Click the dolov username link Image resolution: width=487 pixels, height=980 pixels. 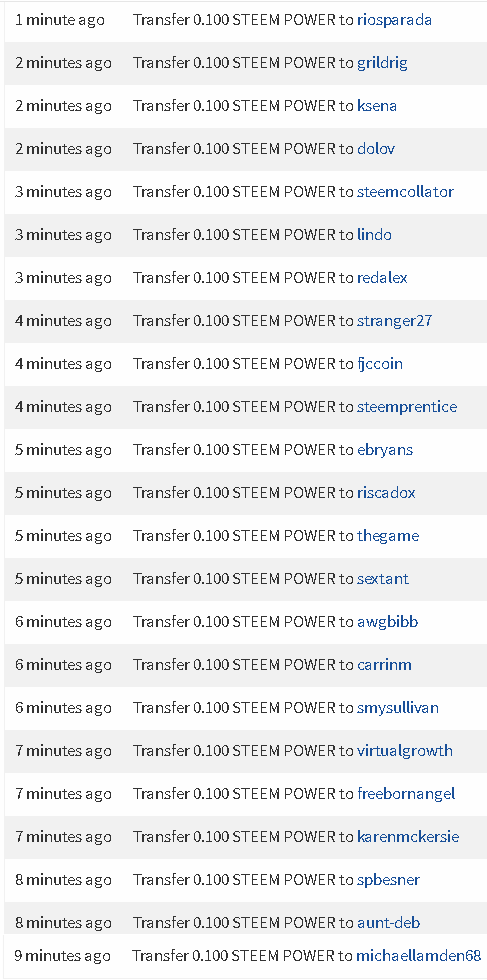[x=376, y=149]
